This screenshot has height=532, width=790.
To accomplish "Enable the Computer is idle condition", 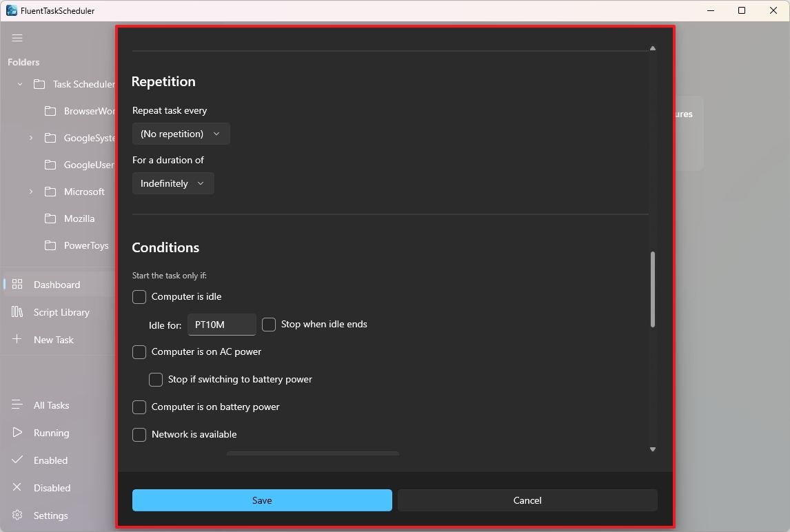I will (x=139, y=296).
